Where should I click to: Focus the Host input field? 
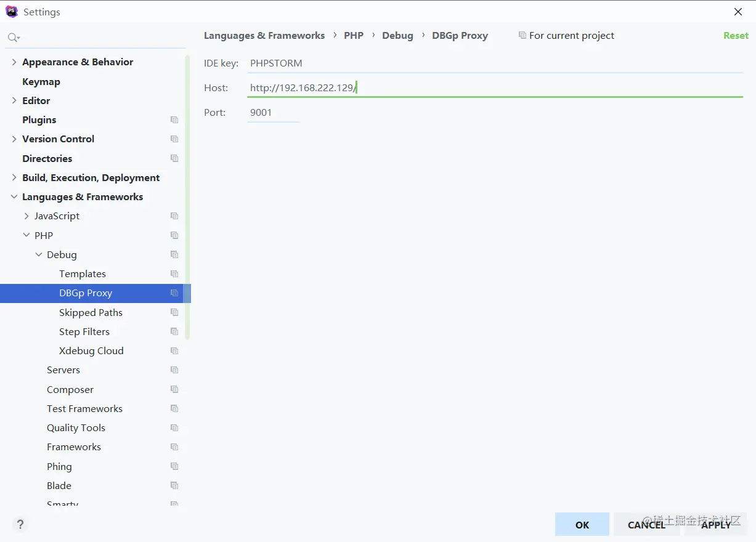[x=495, y=88]
